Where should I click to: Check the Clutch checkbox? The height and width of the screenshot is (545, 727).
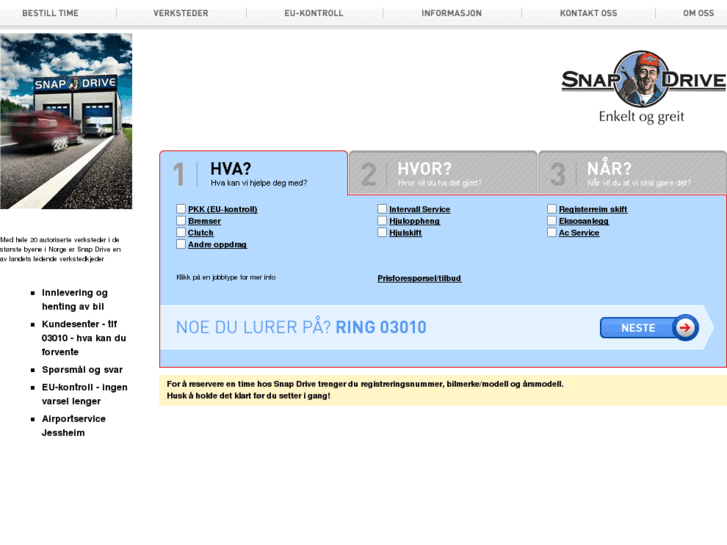[x=181, y=232]
